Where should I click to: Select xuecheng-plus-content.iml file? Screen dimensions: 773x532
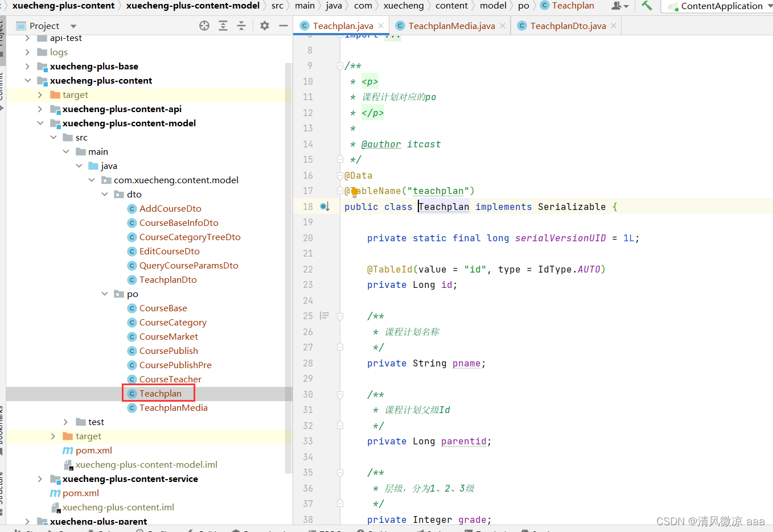click(118, 507)
